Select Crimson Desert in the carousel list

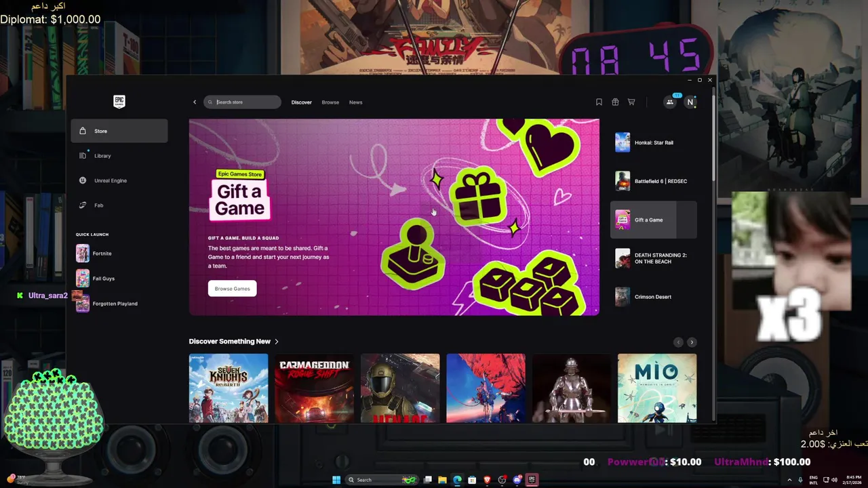pos(654,297)
